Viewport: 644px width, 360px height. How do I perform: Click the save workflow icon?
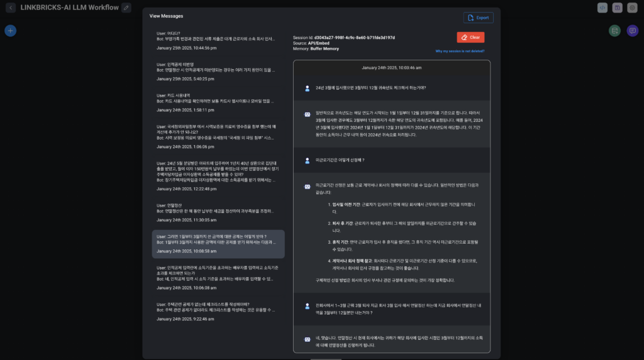618,8
